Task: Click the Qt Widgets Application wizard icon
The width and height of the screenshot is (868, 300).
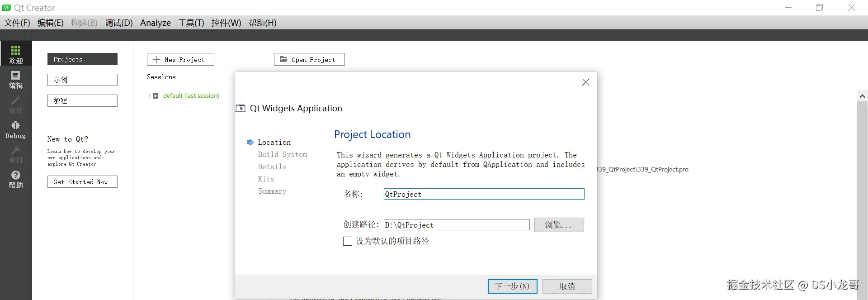Action: click(x=241, y=108)
